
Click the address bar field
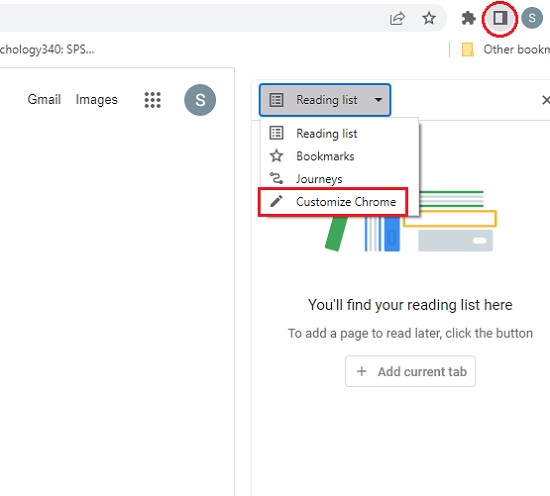click(189, 18)
